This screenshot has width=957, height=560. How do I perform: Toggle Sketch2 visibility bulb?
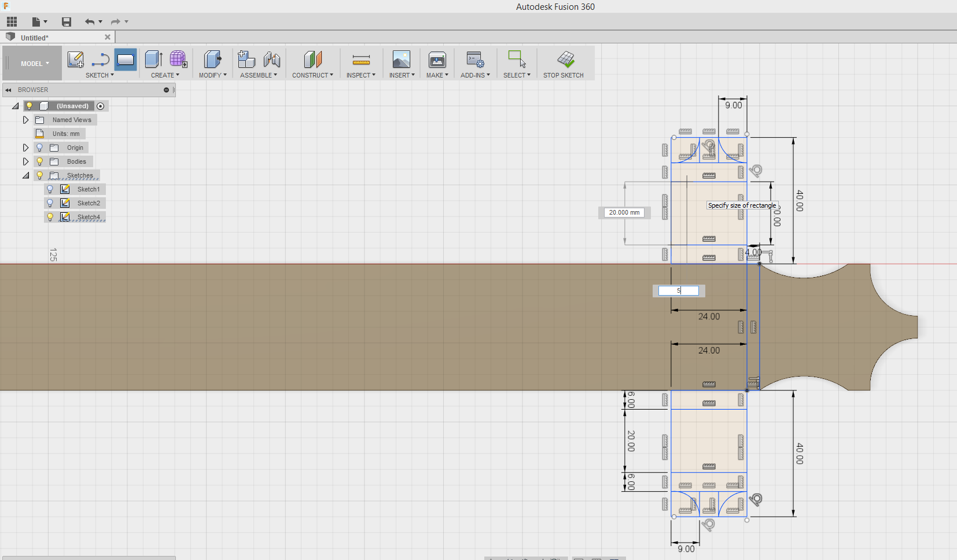pos(50,203)
